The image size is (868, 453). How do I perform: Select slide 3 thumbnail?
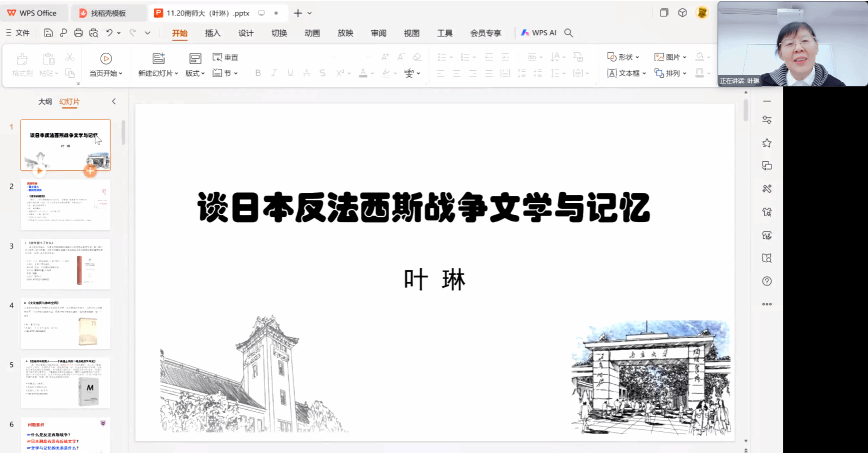pos(65,264)
